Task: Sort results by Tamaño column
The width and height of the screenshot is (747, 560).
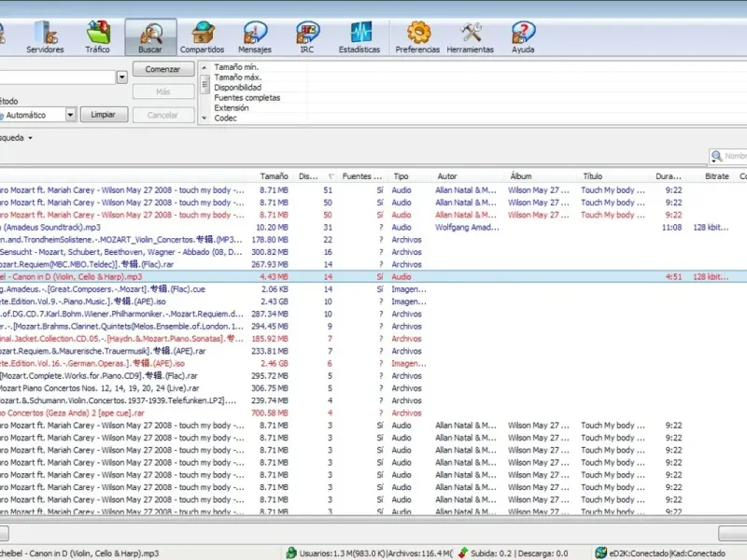Action: 274,175
